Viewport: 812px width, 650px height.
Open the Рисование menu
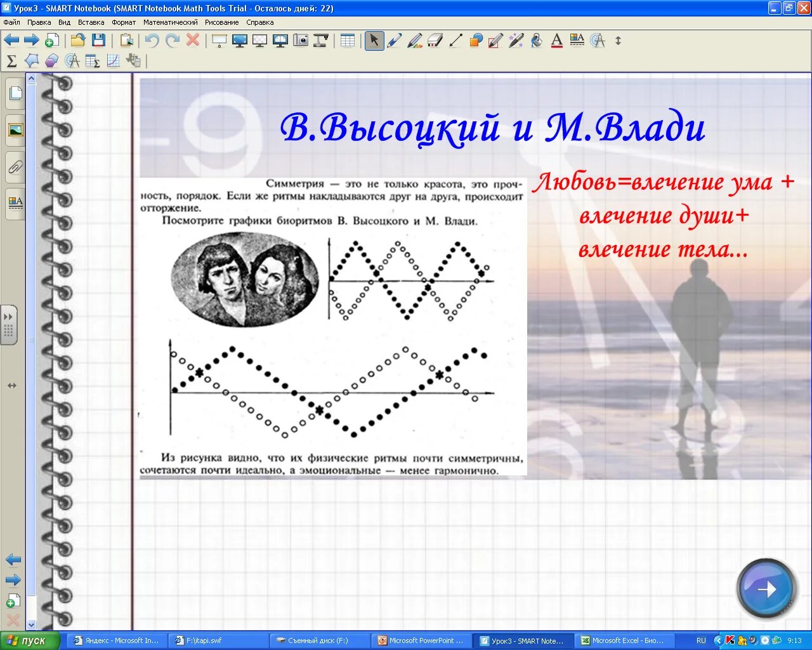222,22
